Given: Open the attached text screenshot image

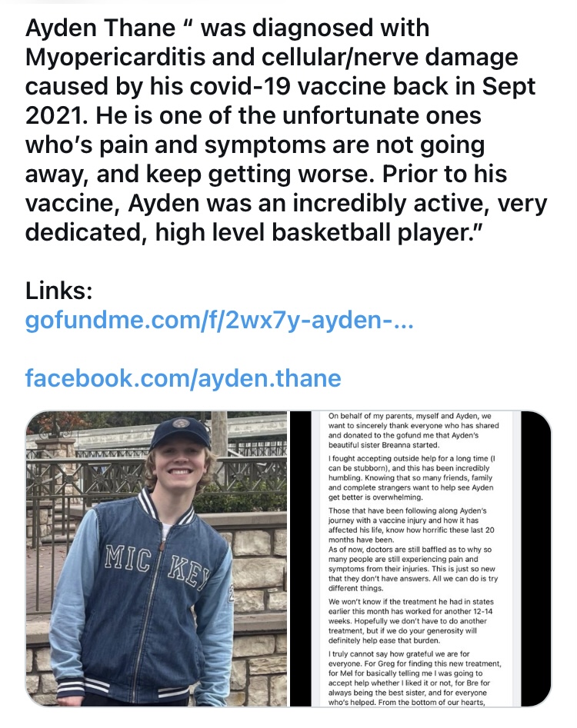Looking at the screenshot, I should 420,559.
